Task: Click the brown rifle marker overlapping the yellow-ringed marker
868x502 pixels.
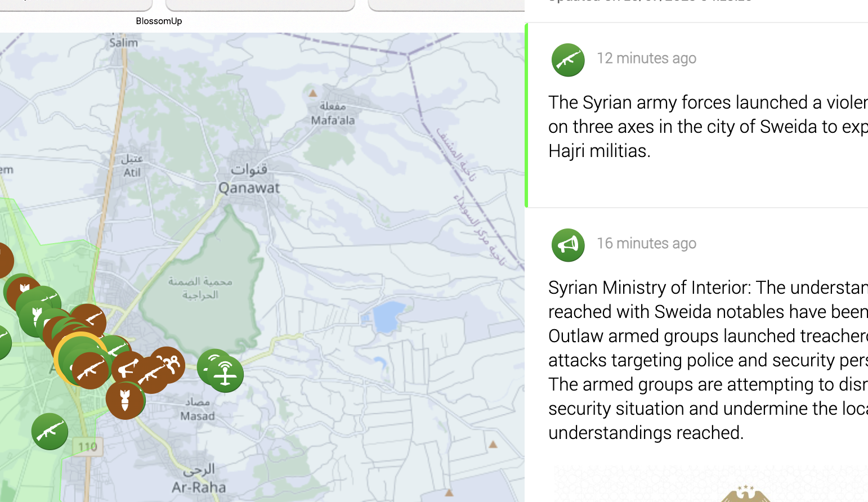Action: point(90,370)
